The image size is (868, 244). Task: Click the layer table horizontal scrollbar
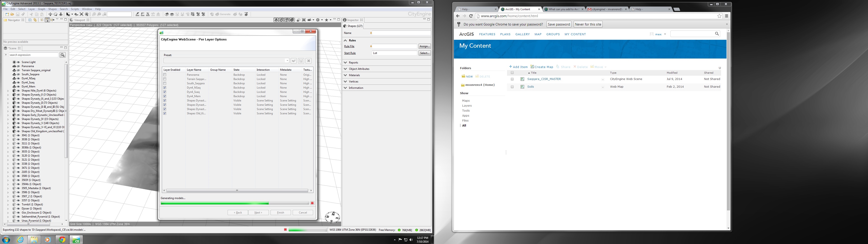coord(237,191)
